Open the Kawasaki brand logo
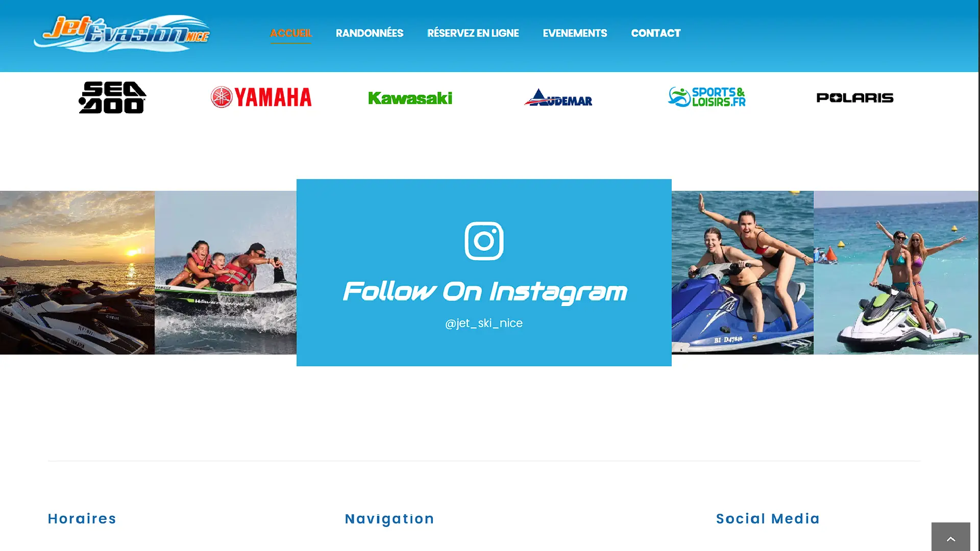Viewport: 980px width, 551px height. click(410, 98)
